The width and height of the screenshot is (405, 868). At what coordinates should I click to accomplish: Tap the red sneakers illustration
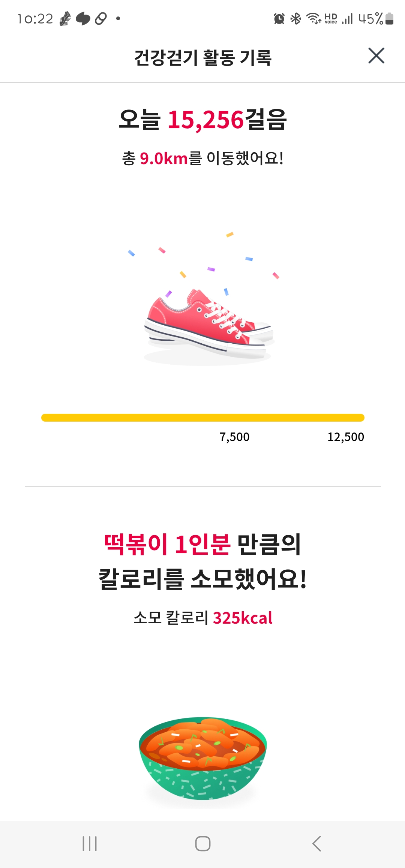click(x=208, y=323)
